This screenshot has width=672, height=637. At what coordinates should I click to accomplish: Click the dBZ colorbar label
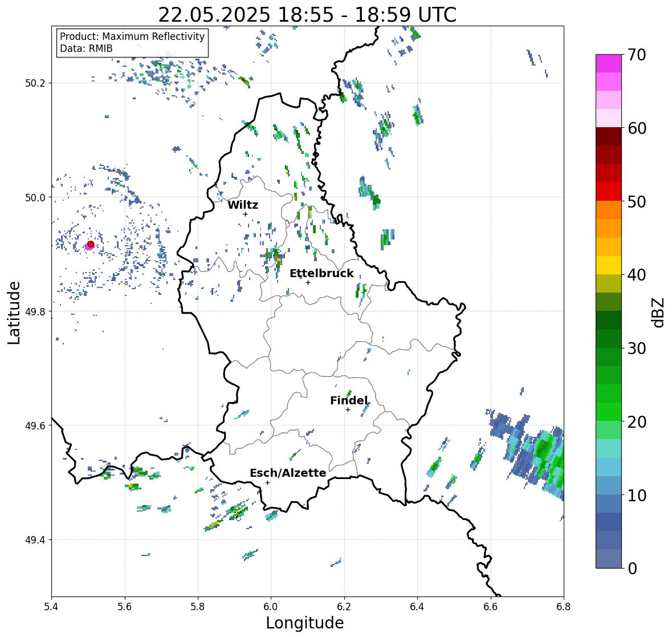click(659, 311)
